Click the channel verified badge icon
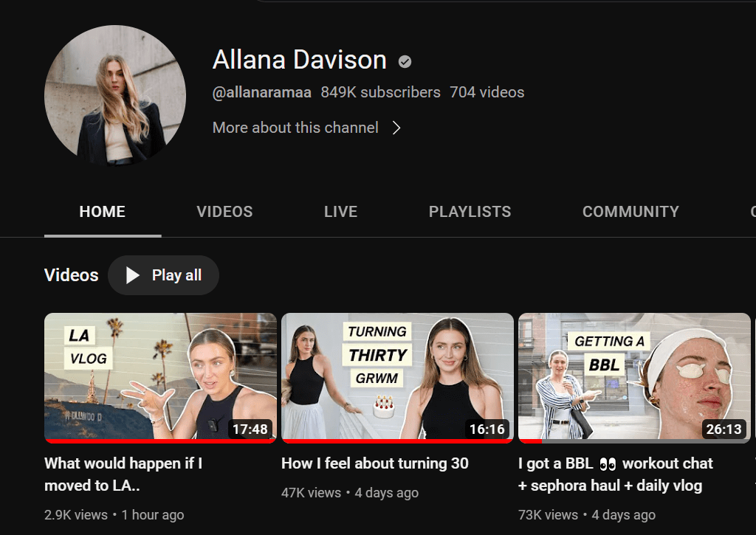Viewport: 756px width, 535px height. click(x=405, y=62)
